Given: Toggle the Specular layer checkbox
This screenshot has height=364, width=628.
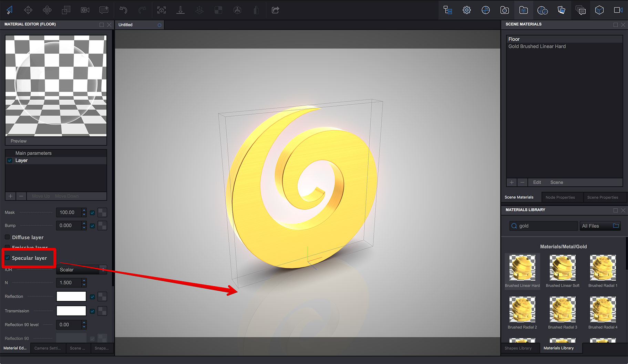Looking at the screenshot, I should click(7, 258).
